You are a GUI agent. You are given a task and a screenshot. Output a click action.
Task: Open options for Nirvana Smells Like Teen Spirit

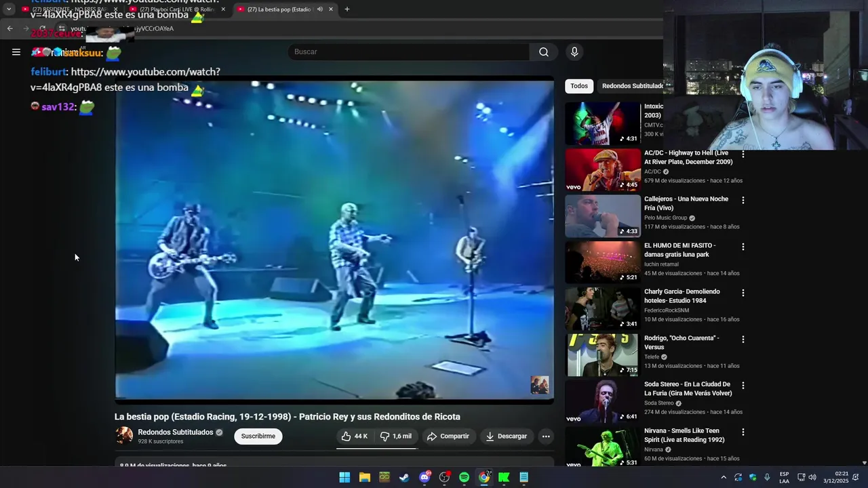[x=743, y=432]
